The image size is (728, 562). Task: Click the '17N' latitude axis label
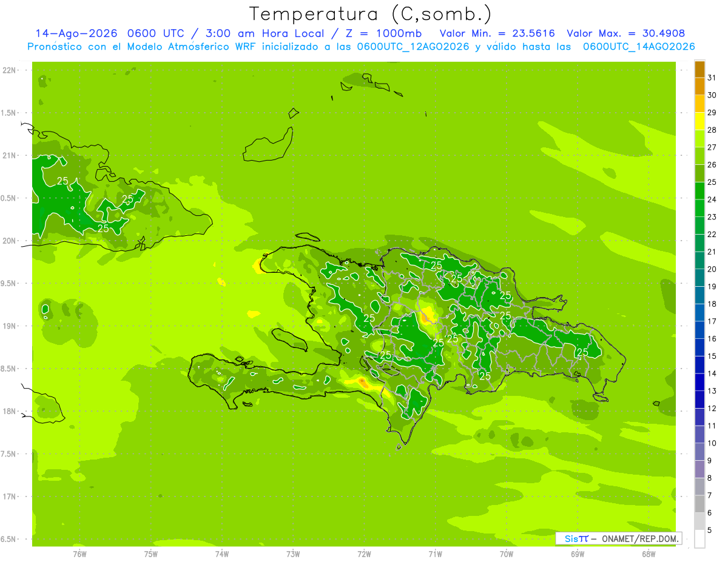9,497
